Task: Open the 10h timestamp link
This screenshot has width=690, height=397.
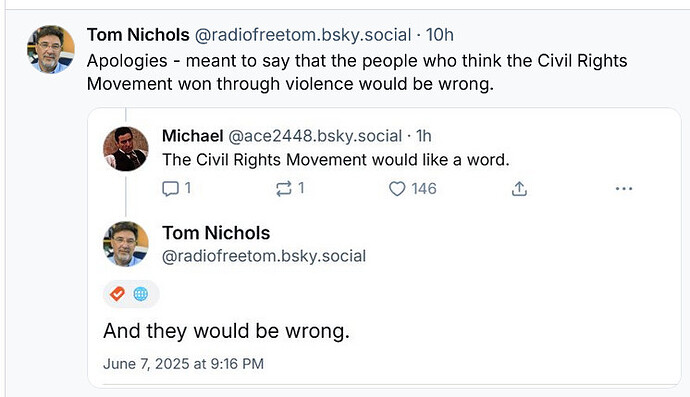Action: pos(440,35)
